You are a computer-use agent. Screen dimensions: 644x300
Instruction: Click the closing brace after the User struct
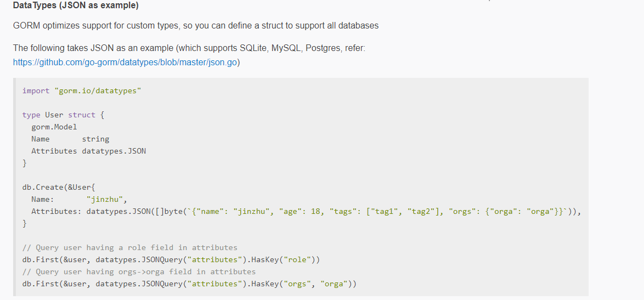pos(25,163)
